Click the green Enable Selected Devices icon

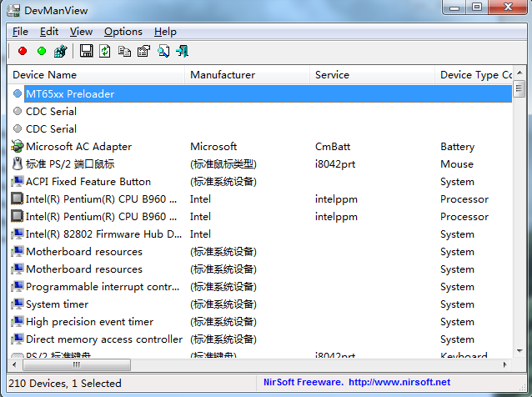[41, 52]
